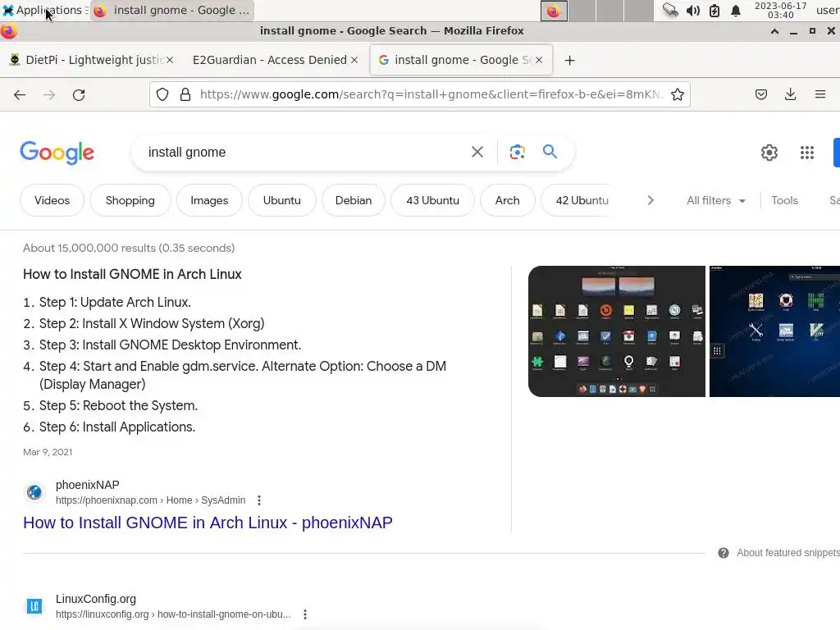Open the Google apps grid
This screenshot has height=630, width=840.
pyautogui.click(x=807, y=153)
